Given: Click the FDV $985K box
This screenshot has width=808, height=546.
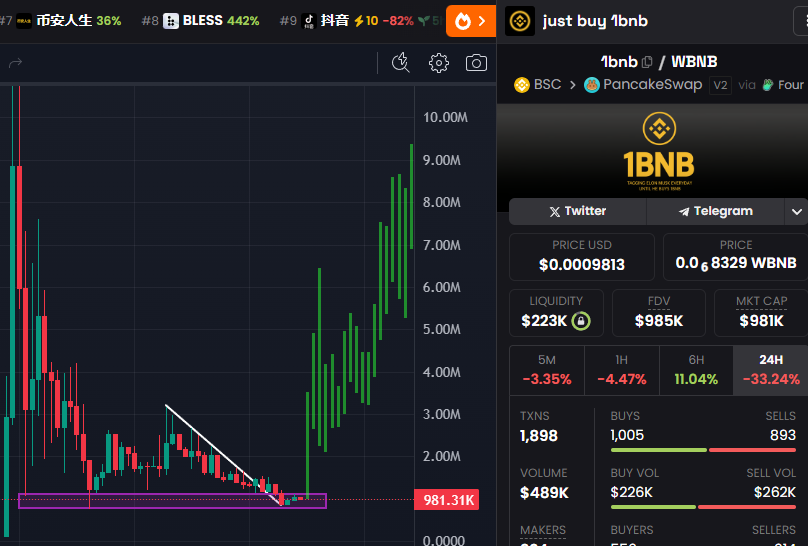Looking at the screenshot, I should point(659,313).
